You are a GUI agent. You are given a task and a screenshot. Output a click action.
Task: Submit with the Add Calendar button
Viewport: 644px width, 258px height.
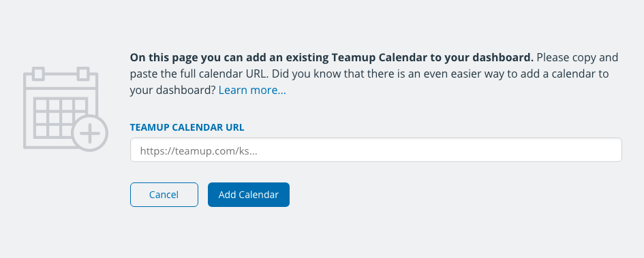point(249,195)
